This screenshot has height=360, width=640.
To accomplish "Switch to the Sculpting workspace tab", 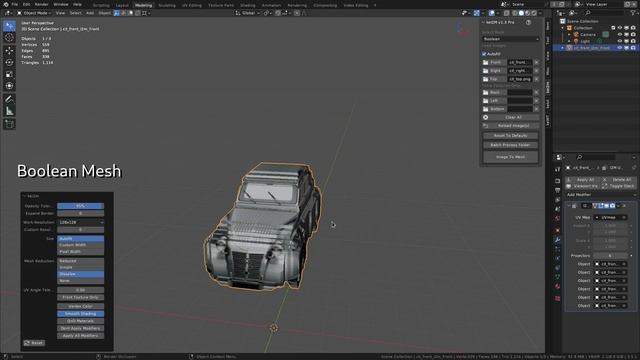I will (167, 5).
